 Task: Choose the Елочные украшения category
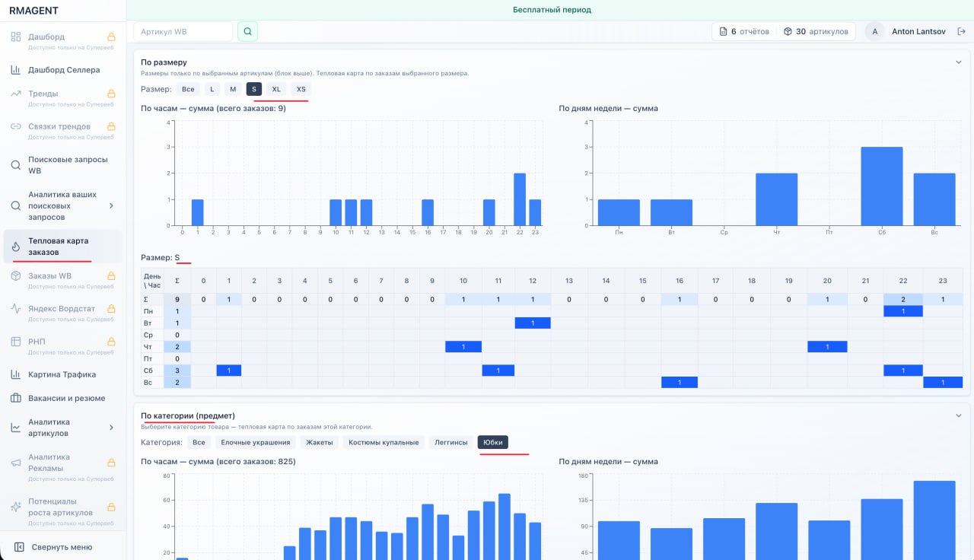(x=256, y=442)
